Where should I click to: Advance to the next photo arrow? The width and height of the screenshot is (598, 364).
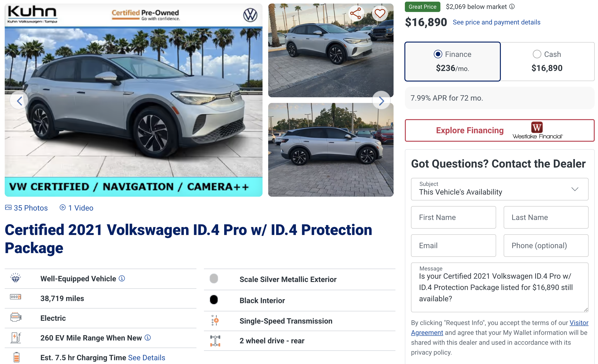(381, 101)
